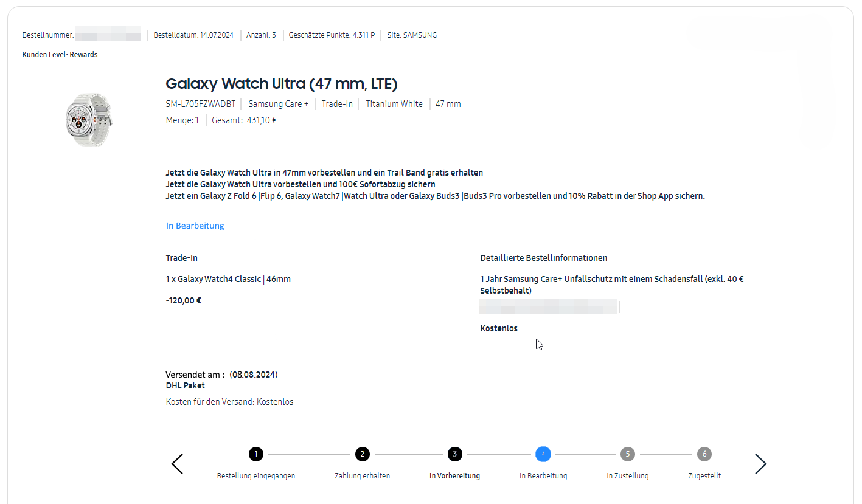Screen dimensions: 862x504
Task: Click the Galaxy Watch4 Classic trade-in item
Action: pos(228,280)
